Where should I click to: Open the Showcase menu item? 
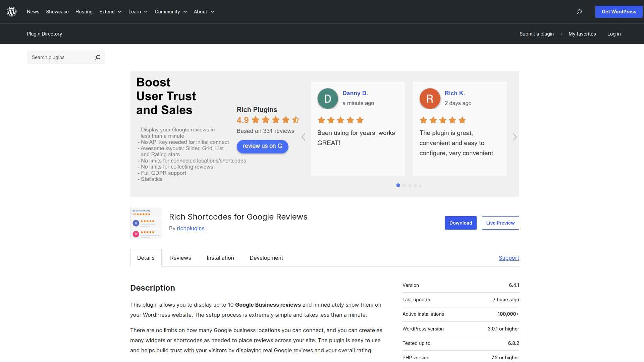57,12
